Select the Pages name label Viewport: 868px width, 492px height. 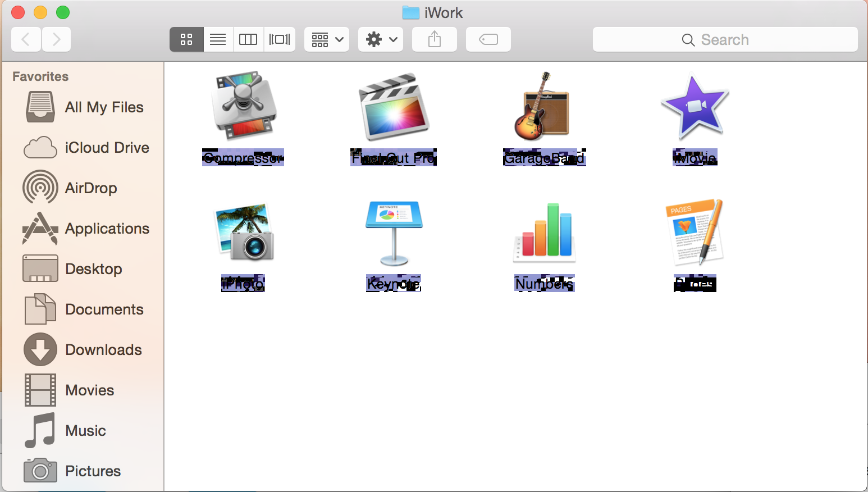click(695, 284)
